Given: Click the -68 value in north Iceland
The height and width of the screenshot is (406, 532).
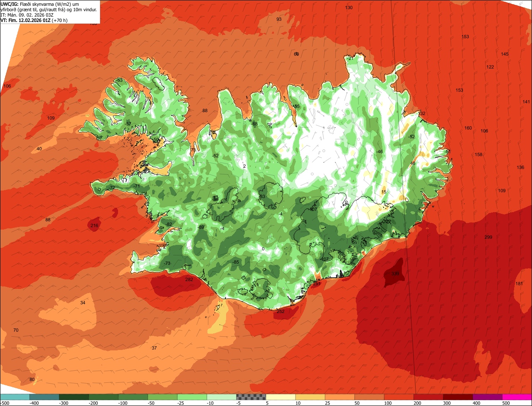Looking at the screenshot, I should coord(254,124).
